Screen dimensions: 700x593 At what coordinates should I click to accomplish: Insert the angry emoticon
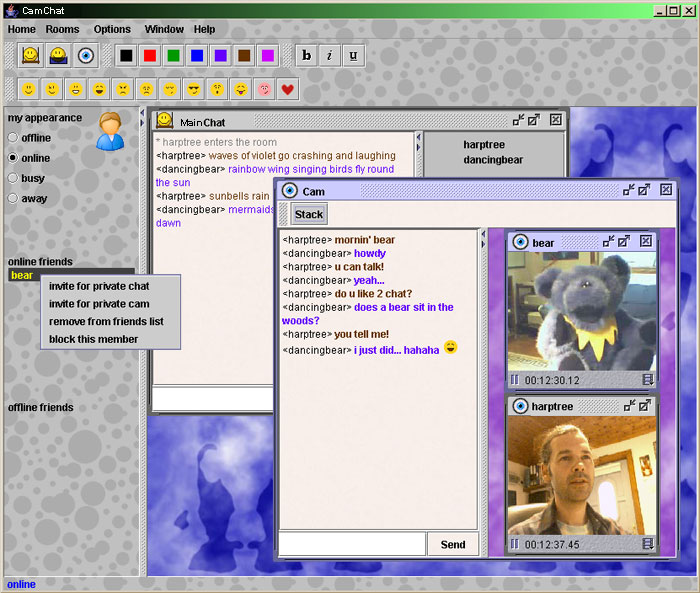click(123, 89)
